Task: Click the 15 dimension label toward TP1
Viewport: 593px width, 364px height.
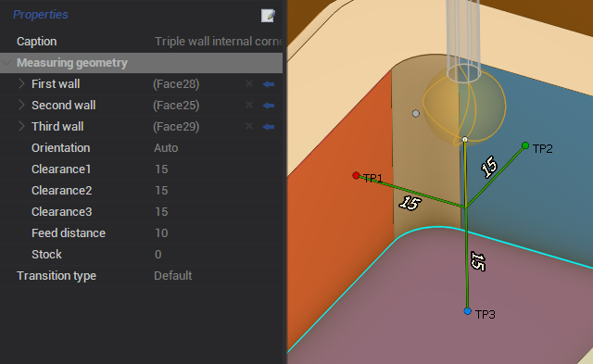Action: [410, 203]
